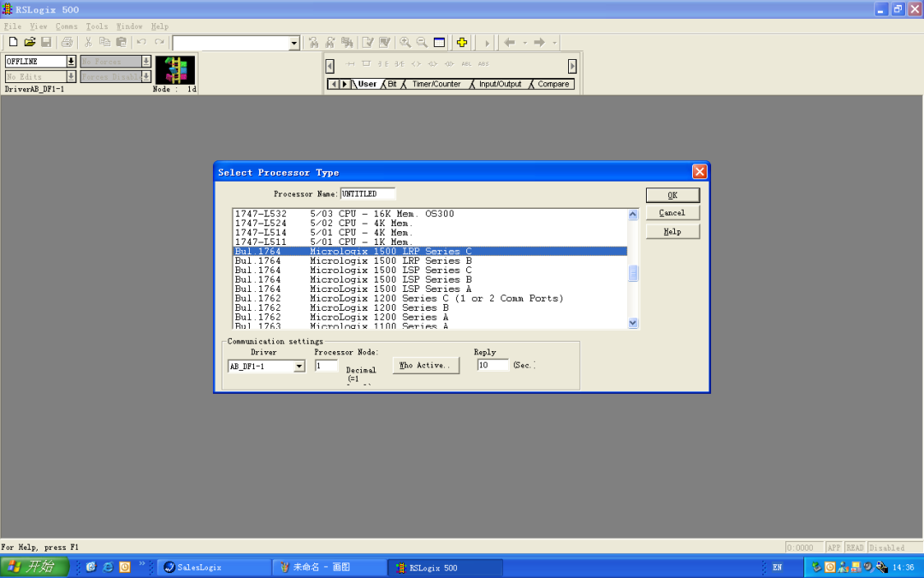The width and height of the screenshot is (924, 578).
Task: Click the Zoom In magnifier icon
Action: [406, 43]
